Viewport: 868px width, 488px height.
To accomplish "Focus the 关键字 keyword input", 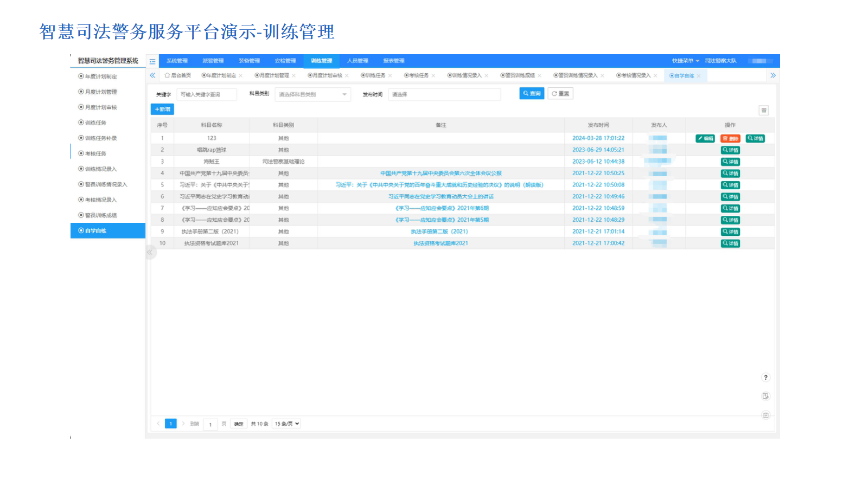I will [x=207, y=94].
